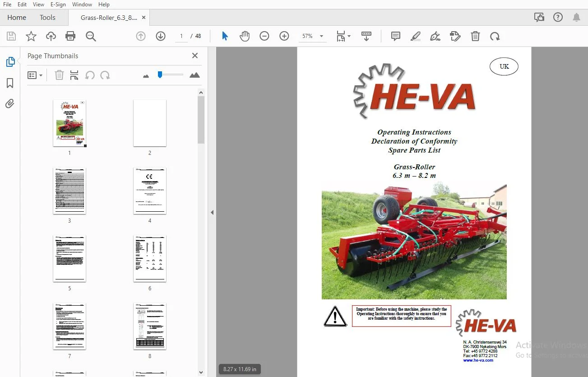Rotate the page with the toolbar rotate icon

[495, 36]
